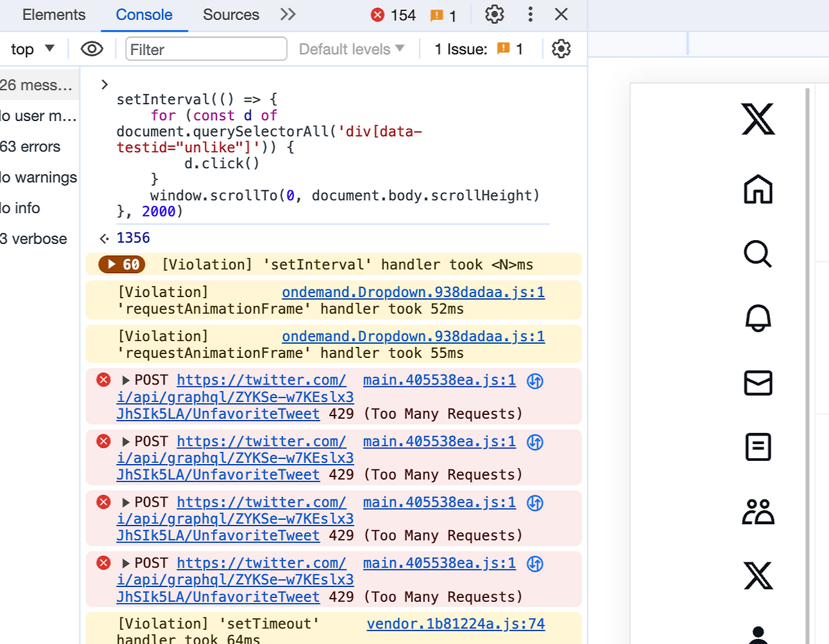Image resolution: width=829 pixels, height=644 pixels.
Task: Toggle the 60 grouped Violation messages
Action: click(x=120, y=264)
